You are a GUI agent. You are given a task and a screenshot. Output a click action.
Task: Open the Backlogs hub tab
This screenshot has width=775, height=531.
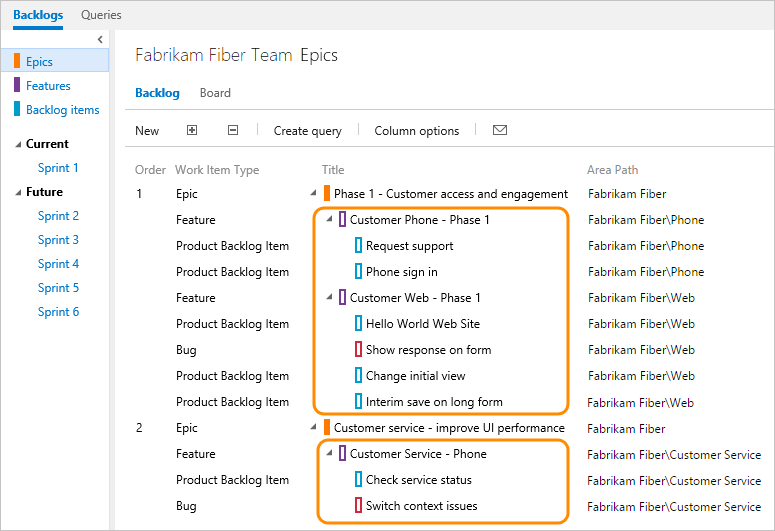(x=38, y=15)
